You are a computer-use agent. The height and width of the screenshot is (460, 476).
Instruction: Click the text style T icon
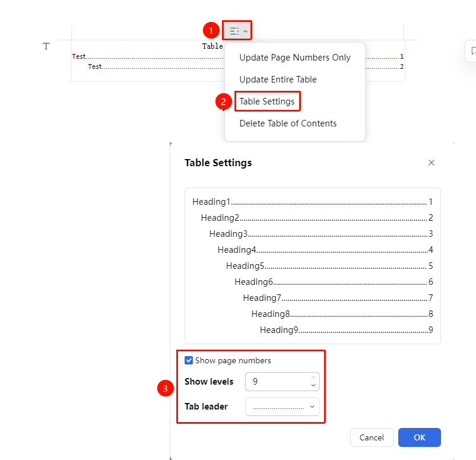click(x=46, y=46)
